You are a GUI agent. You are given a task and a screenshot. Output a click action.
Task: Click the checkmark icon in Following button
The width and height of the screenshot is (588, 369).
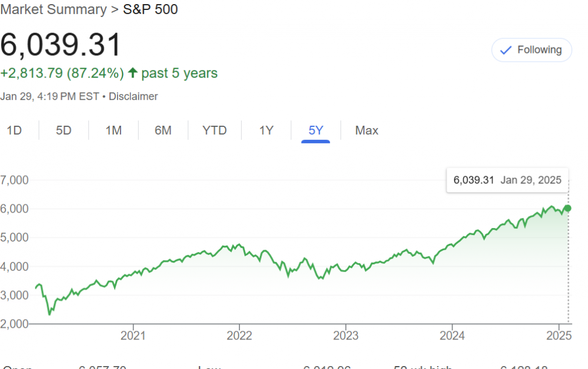[x=505, y=51]
